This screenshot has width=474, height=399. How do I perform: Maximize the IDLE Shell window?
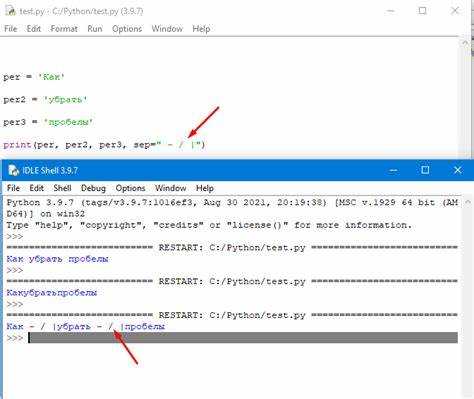tap(425, 170)
